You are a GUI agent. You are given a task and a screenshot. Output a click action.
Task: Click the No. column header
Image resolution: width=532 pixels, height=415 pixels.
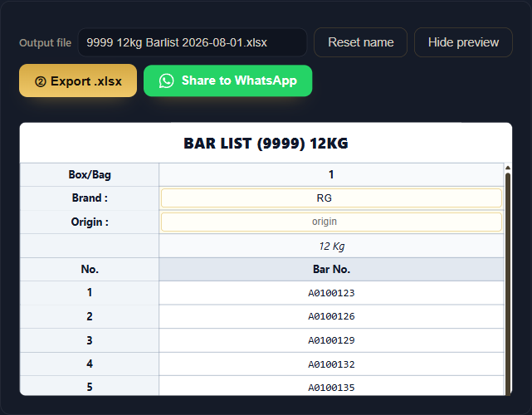pyautogui.click(x=90, y=270)
